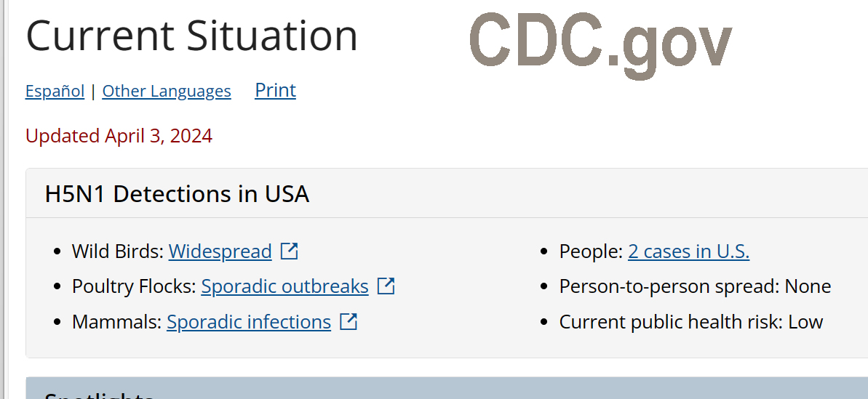Open the Widespread wild birds link
The width and height of the screenshot is (868, 399).
[220, 251]
